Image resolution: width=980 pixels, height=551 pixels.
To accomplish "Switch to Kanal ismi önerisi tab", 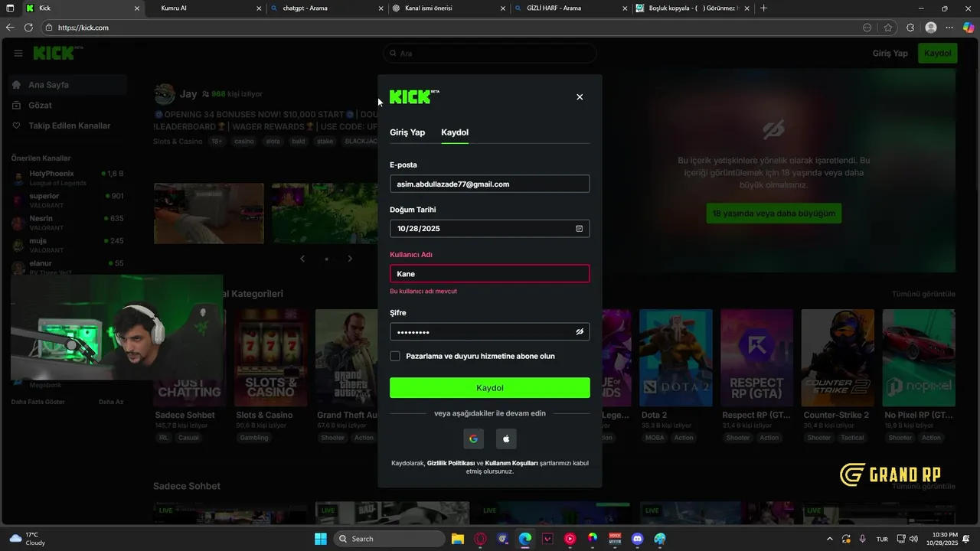I will pos(449,8).
